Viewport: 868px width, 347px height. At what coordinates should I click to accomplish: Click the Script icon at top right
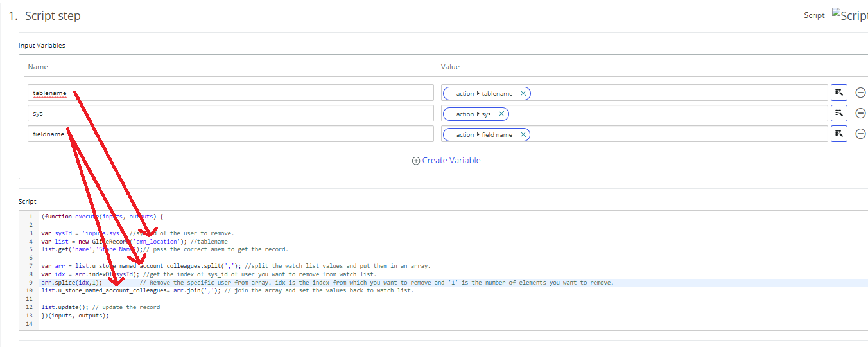click(x=849, y=15)
